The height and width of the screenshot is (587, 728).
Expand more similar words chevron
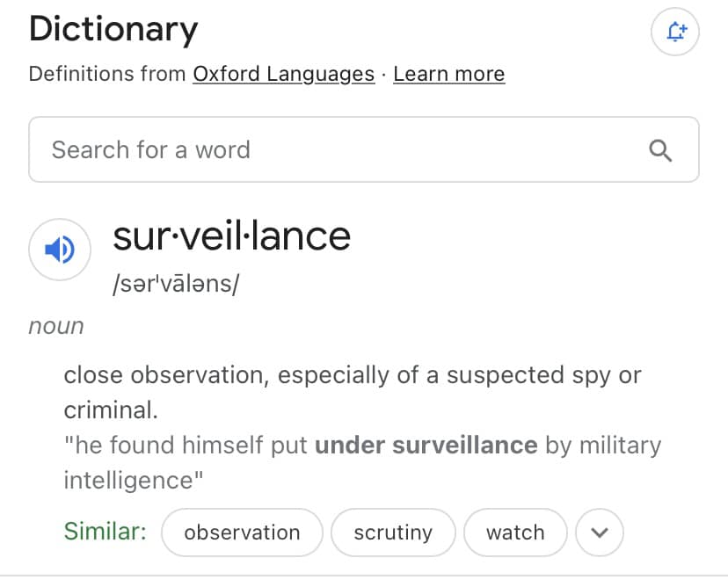[600, 533]
